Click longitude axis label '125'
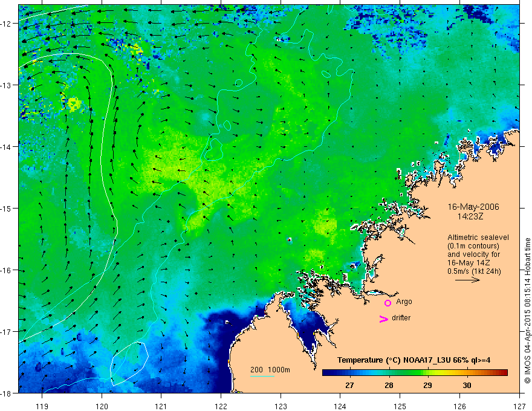The height and width of the screenshot is (411, 532). tap(400, 406)
